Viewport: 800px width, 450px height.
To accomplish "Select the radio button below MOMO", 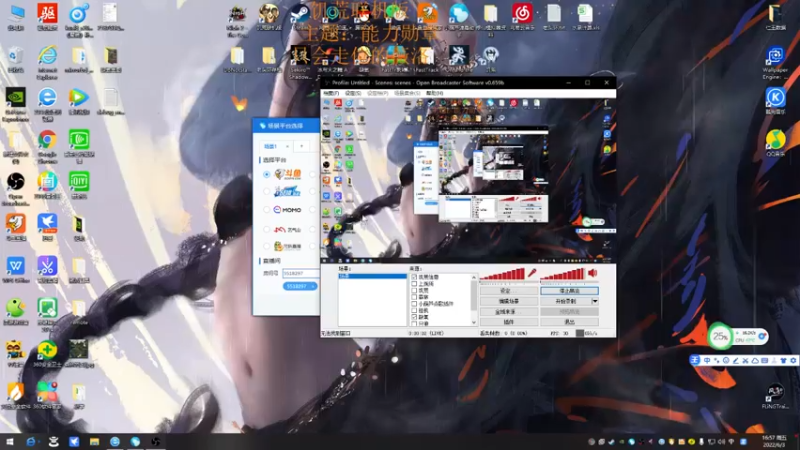I will click(x=266, y=229).
